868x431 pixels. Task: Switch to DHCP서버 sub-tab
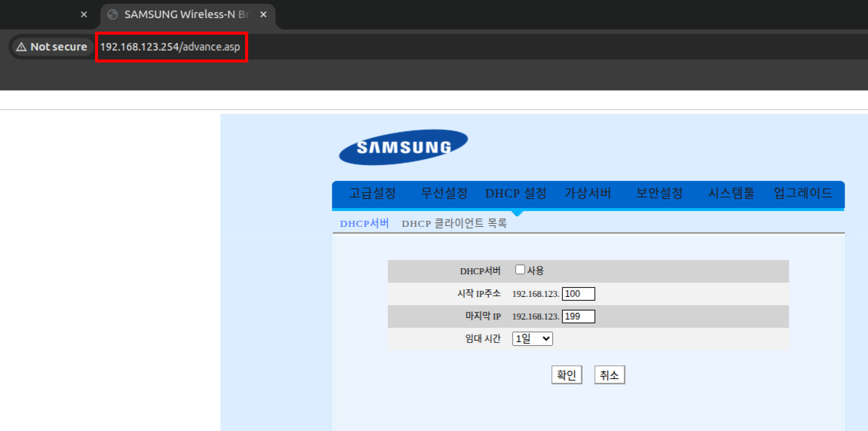pyautogui.click(x=364, y=223)
